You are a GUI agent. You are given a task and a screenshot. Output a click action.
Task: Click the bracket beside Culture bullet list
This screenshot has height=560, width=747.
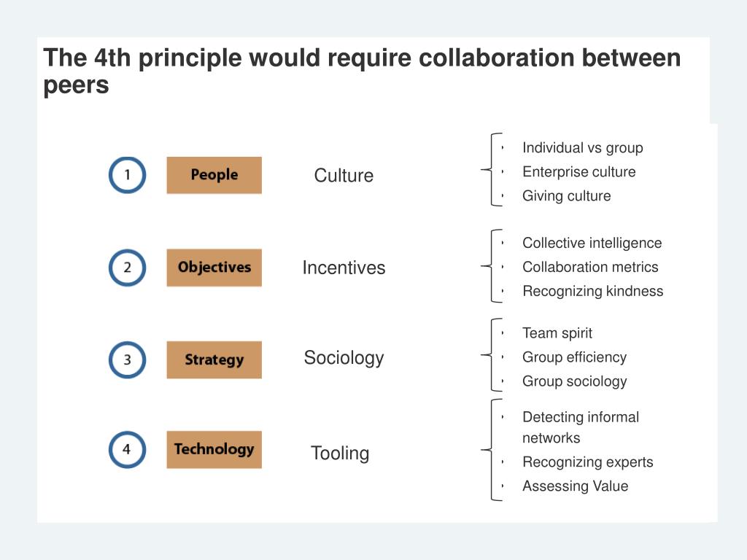492,169
